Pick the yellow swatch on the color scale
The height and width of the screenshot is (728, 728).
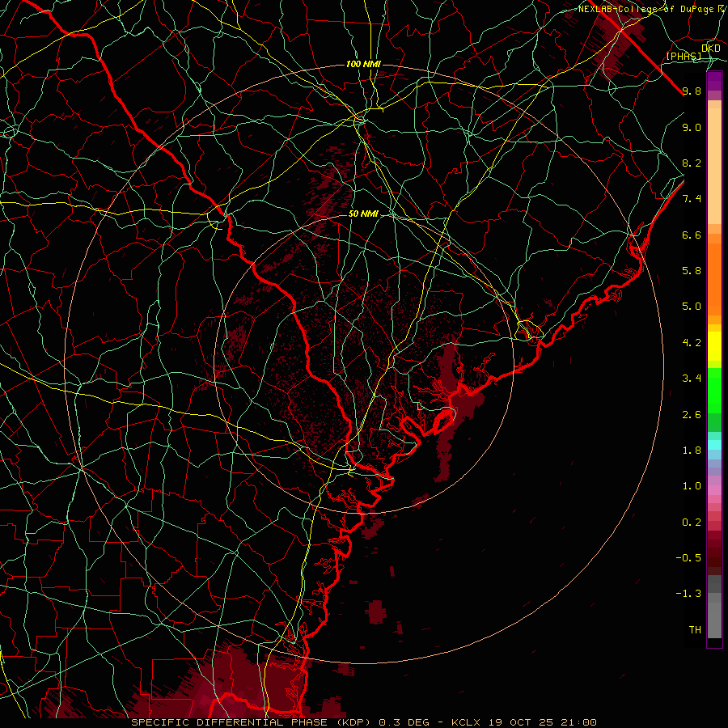pyautogui.click(x=714, y=346)
